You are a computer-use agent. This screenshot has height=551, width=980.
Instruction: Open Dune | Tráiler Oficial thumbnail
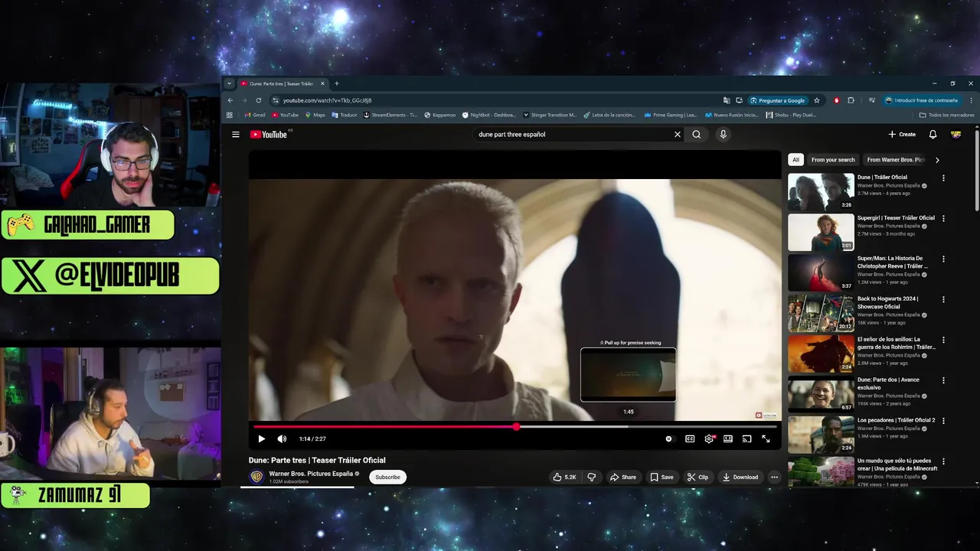tap(821, 191)
